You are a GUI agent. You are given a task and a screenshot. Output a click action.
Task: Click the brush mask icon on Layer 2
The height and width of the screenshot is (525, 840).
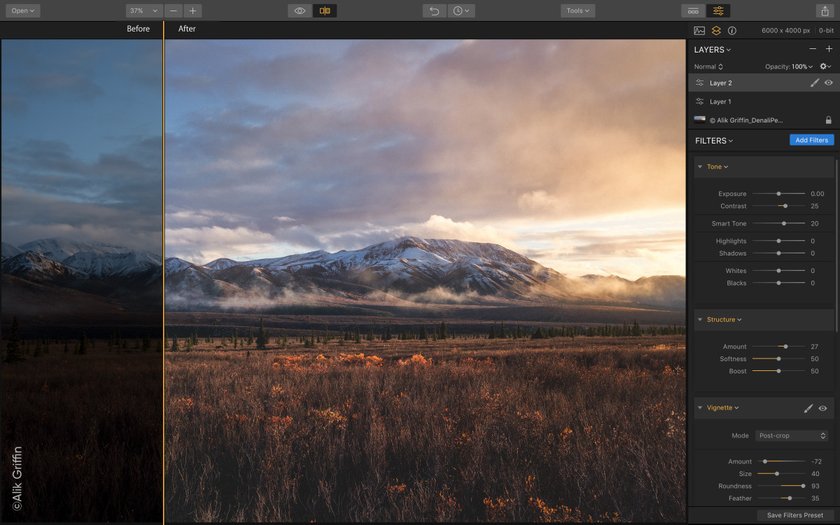[814, 82]
